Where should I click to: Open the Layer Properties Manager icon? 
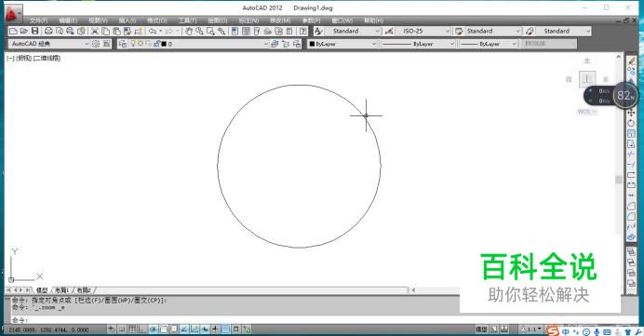click(123, 44)
